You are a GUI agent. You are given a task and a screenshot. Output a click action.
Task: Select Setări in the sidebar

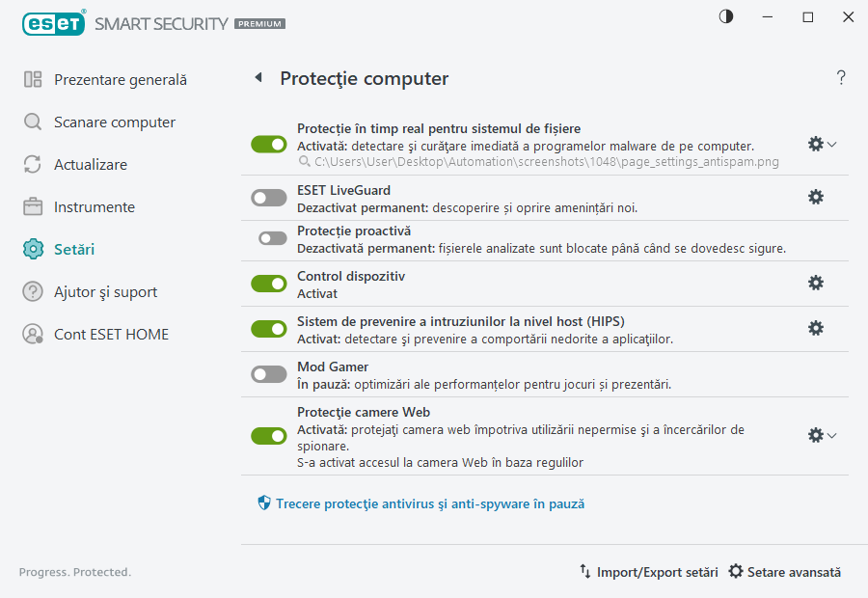[x=87, y=249]
